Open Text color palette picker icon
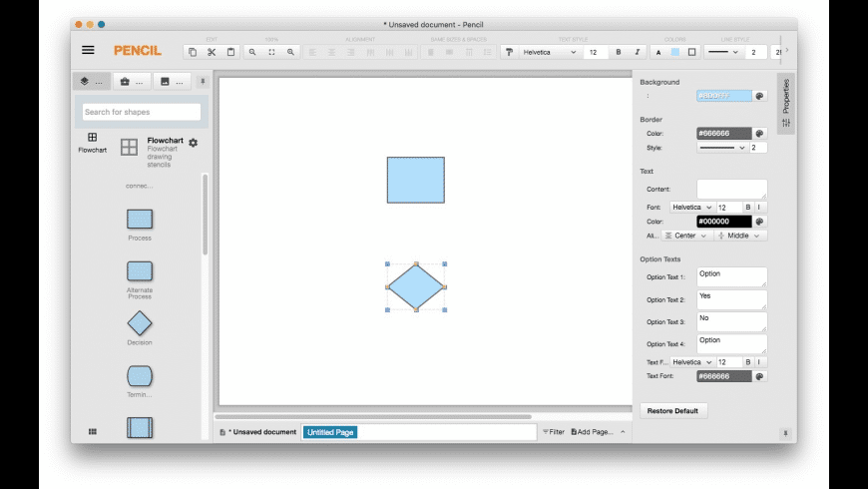 (x=759, y=222)
